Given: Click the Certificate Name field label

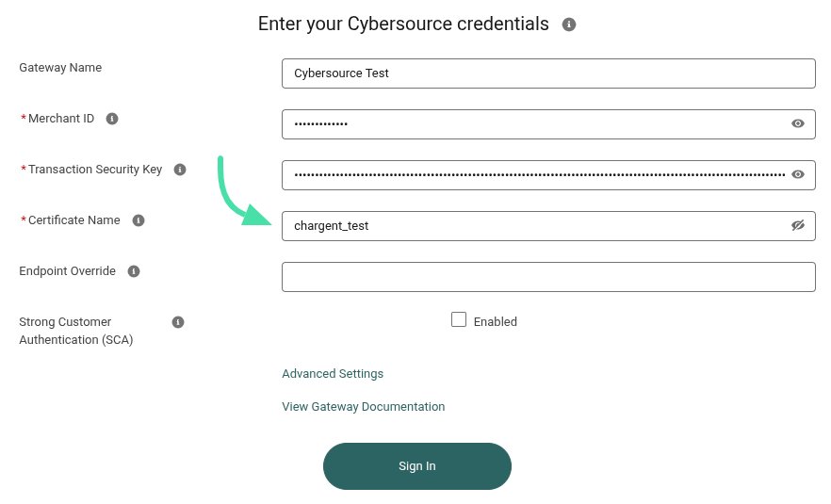Looking at the screenshot, I should (74, 220).
